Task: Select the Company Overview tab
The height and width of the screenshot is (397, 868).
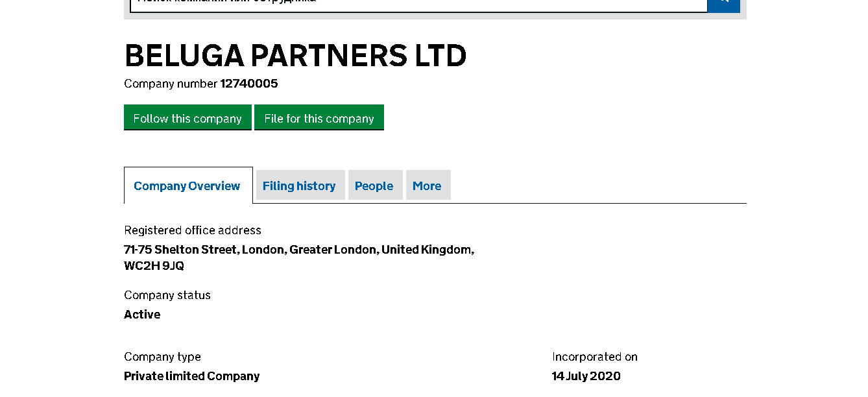Action: click(187, 186)
